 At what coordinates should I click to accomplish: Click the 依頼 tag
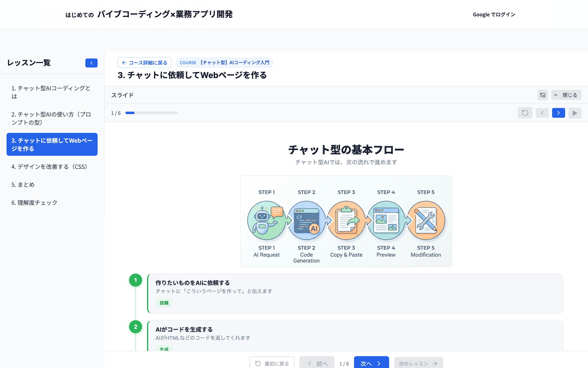coord(164,303)
